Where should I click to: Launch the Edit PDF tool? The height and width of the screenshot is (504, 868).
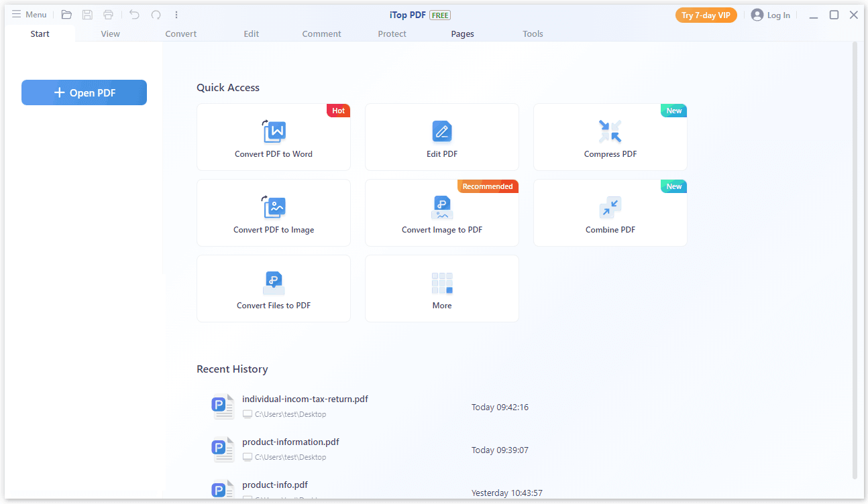click(441, 137)
